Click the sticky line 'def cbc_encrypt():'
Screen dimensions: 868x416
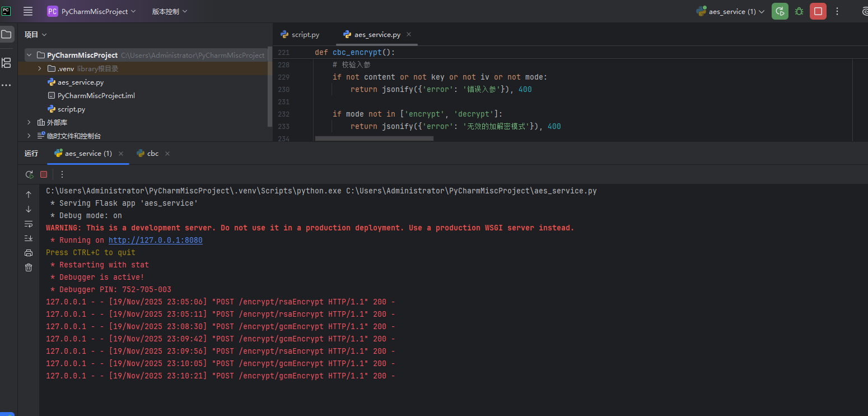pyautogui.click(x=355, y=52)
